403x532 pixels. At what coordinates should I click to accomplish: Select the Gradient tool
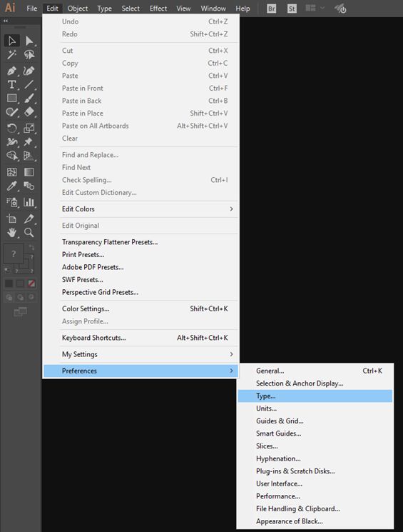[29, 172]
